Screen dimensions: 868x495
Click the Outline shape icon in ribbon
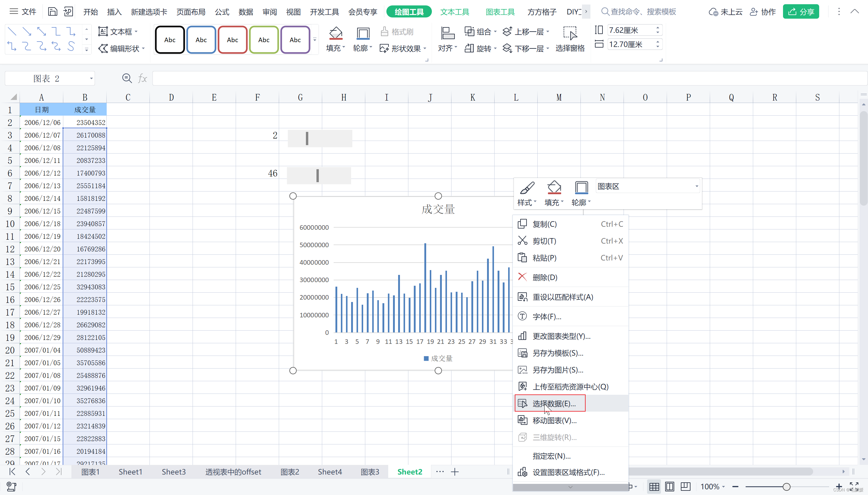point(363,33)
